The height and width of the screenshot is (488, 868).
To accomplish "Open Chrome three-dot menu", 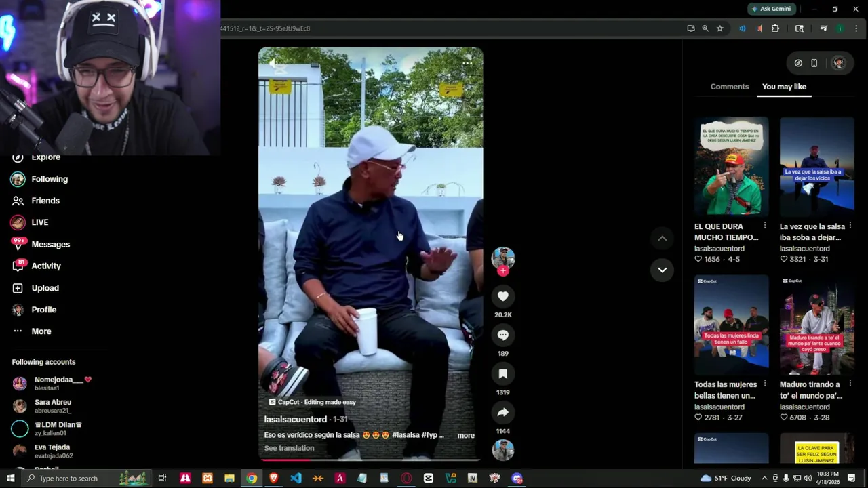I will click(856, 28).
